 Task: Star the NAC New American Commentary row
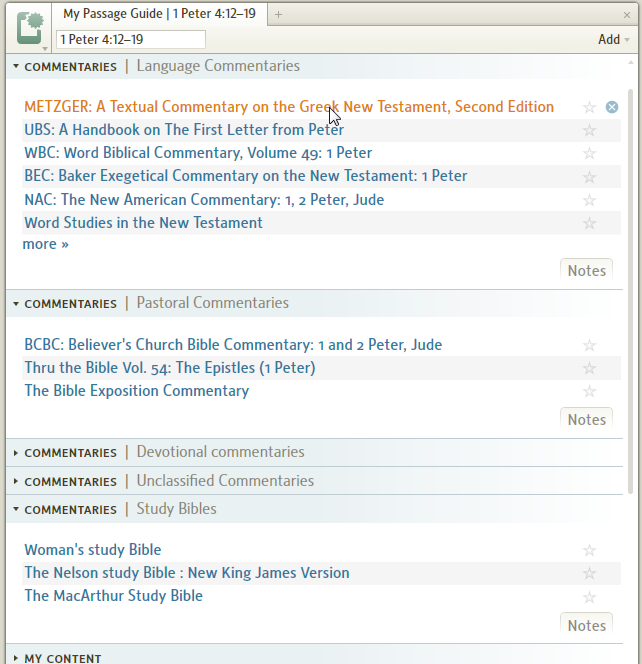(x=589, y=200)
